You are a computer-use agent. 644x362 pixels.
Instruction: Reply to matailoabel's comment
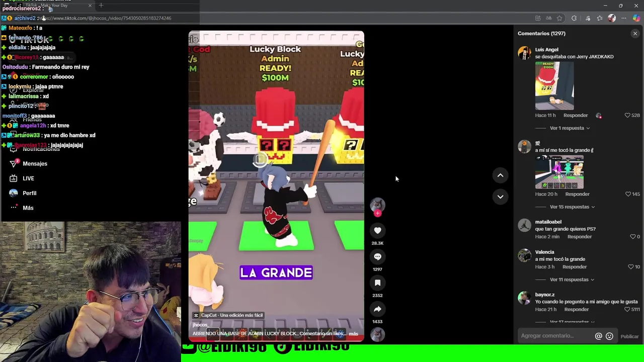click(580, 237)
